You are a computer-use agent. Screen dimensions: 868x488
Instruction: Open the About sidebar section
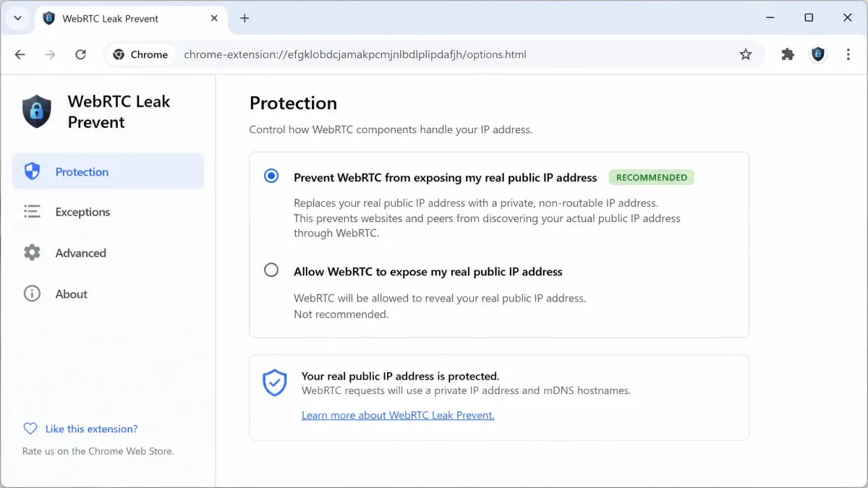pos(108,294)
